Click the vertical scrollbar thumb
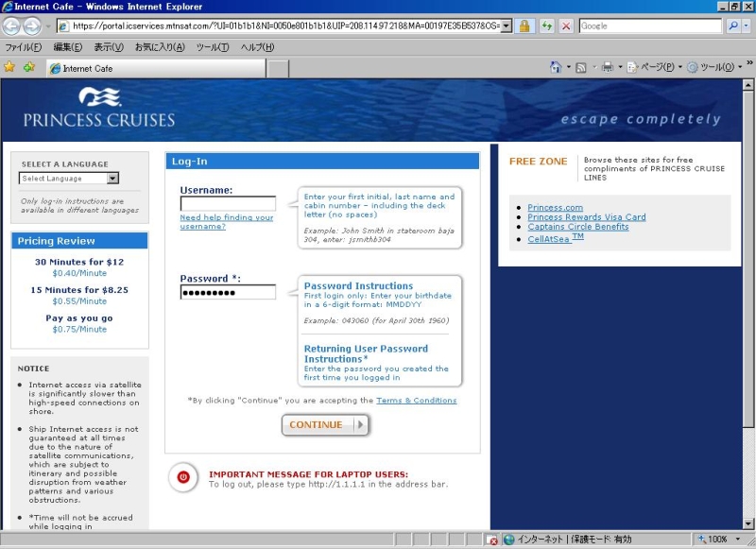 (x=747, y=259)
